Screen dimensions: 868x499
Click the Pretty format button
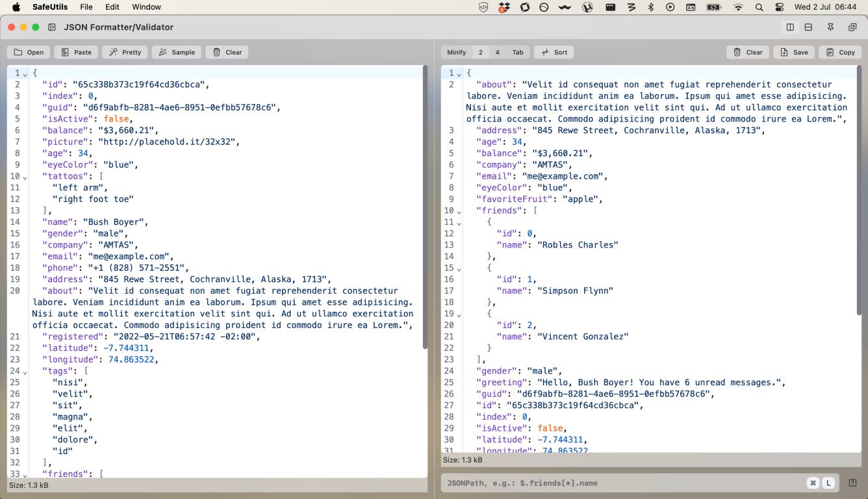(x=125, y=53)
